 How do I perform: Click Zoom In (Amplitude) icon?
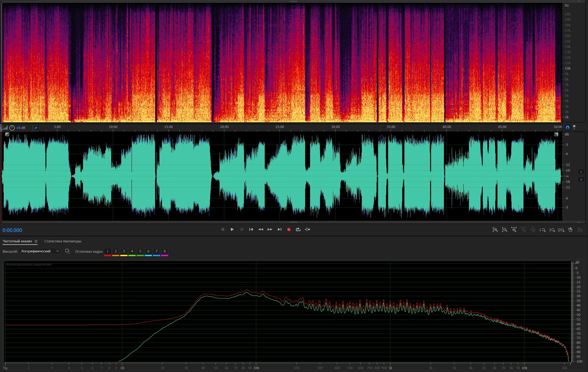click(495, 230)
